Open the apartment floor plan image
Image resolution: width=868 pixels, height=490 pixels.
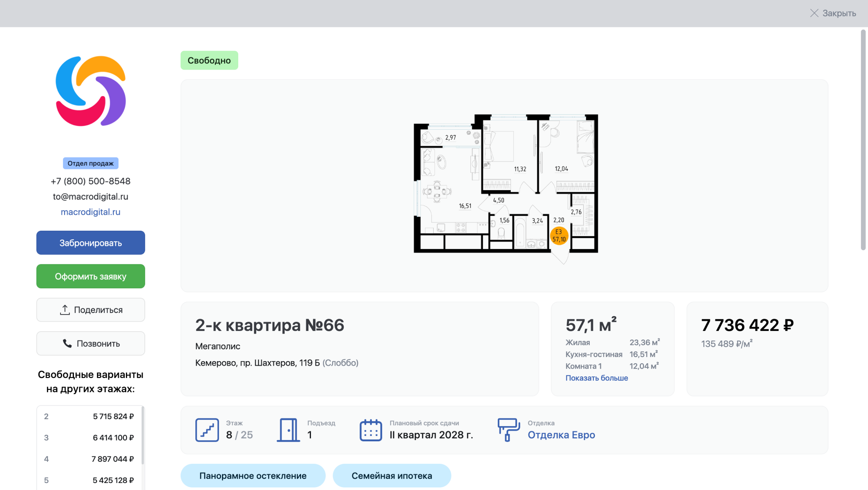click(x=505, y=184)
